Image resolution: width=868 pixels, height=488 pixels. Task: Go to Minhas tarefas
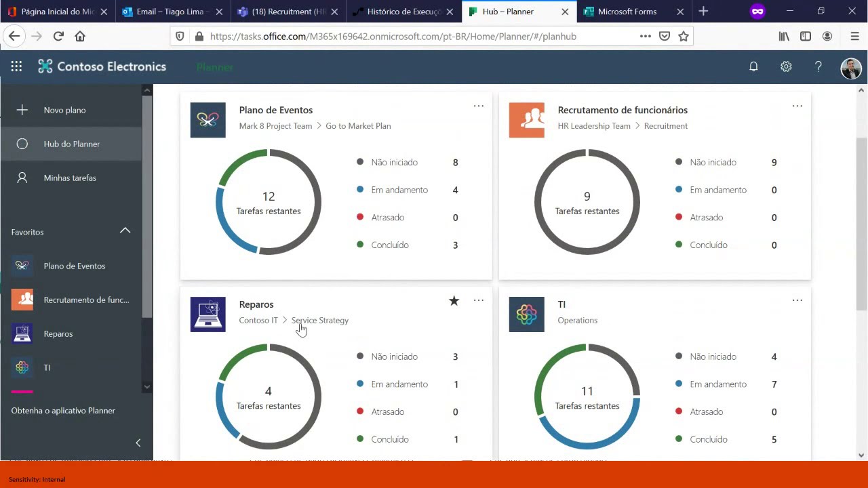coord(71,178)
